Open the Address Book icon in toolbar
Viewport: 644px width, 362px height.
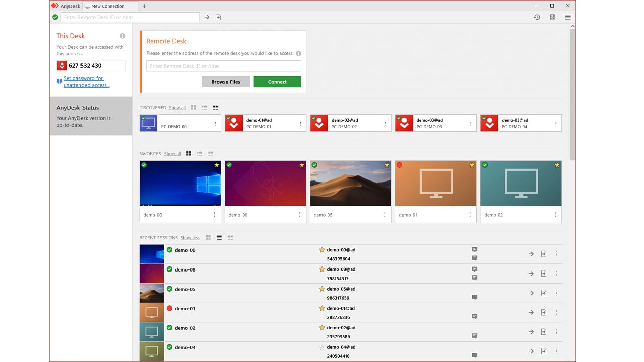point(552,17)
